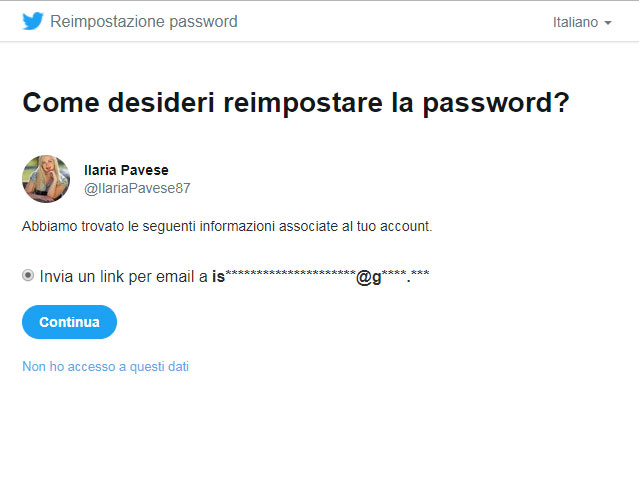639x483 pixels.
Task: Click the 'Abbiamo trovato le seguenti informazioni' text
Action: tap(227, 226)
